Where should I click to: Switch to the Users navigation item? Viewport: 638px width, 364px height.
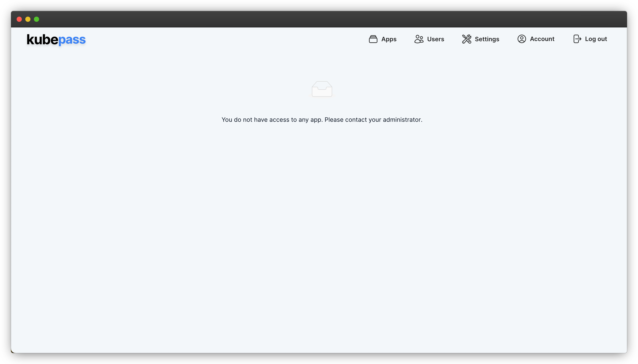coord(429,39)
